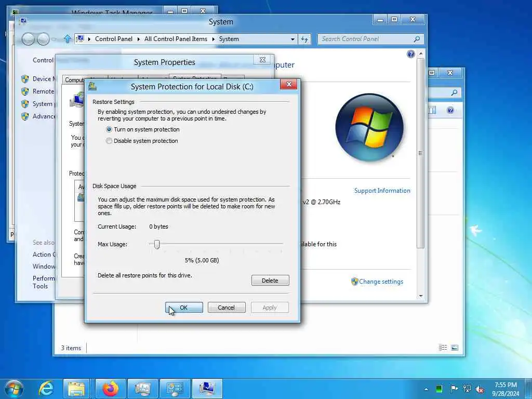The image size is (532, 399).
Task: Switch to details view in rear Explorer window
Action: (443, 348)
